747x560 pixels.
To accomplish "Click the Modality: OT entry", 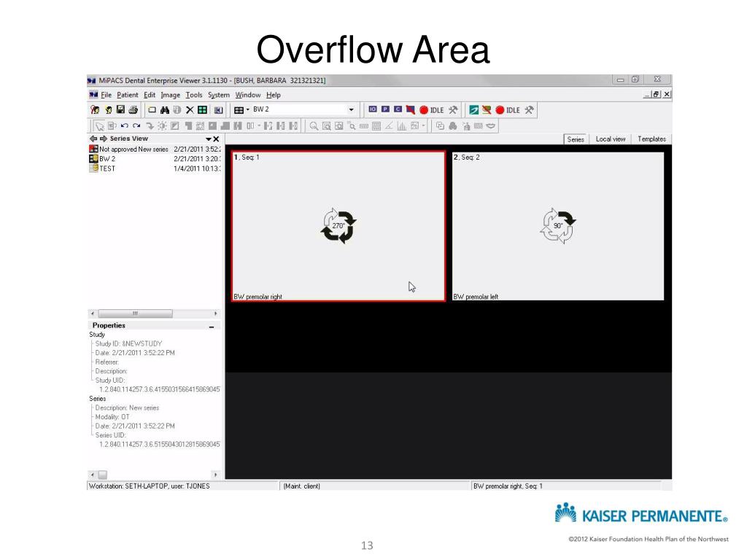I will coord(112,416).
